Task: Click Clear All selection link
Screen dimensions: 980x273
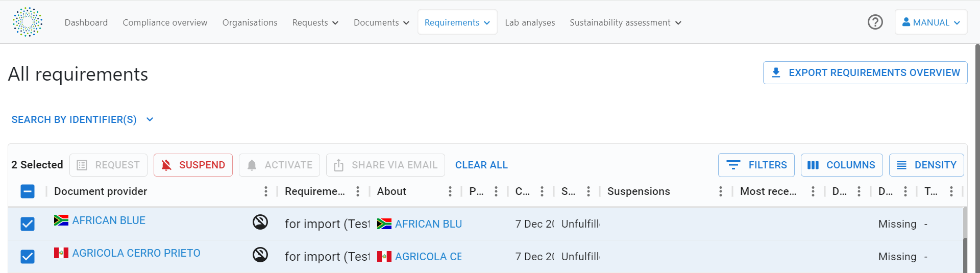Action: pos(481,165)
